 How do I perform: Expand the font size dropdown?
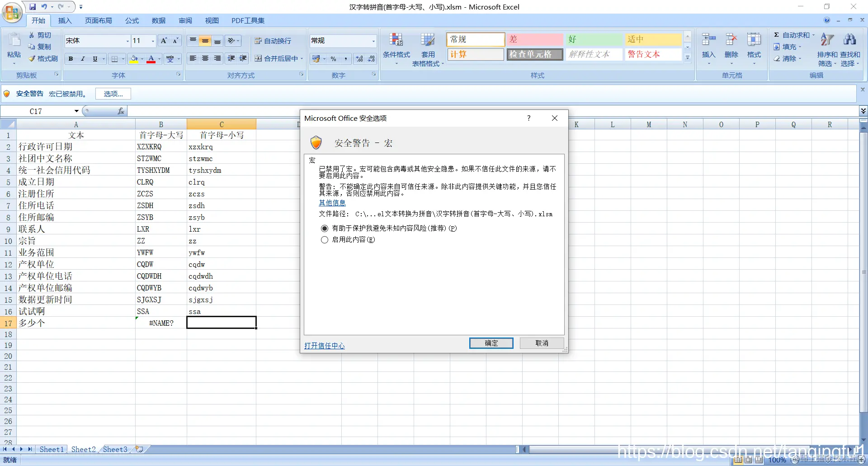pos(153,41)
